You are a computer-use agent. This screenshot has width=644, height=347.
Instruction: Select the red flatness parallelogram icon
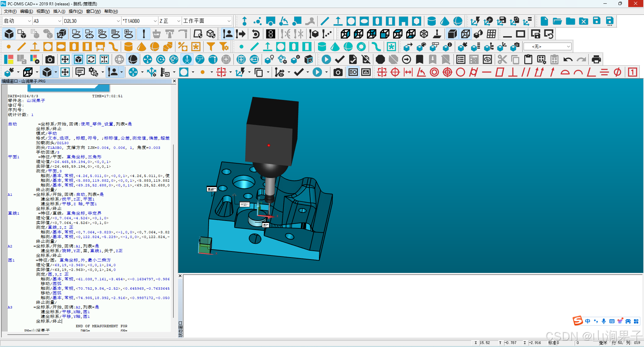(x=500, y=72)
